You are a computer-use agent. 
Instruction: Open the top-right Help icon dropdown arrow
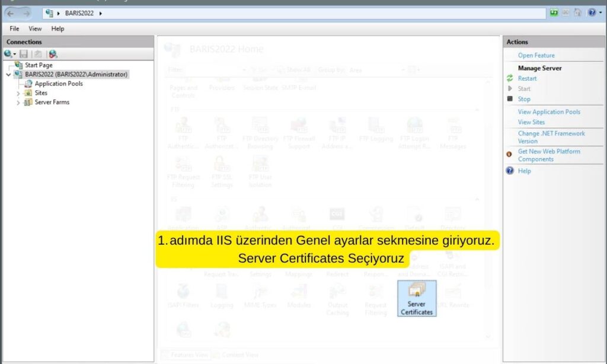click(x=600, y=13)
